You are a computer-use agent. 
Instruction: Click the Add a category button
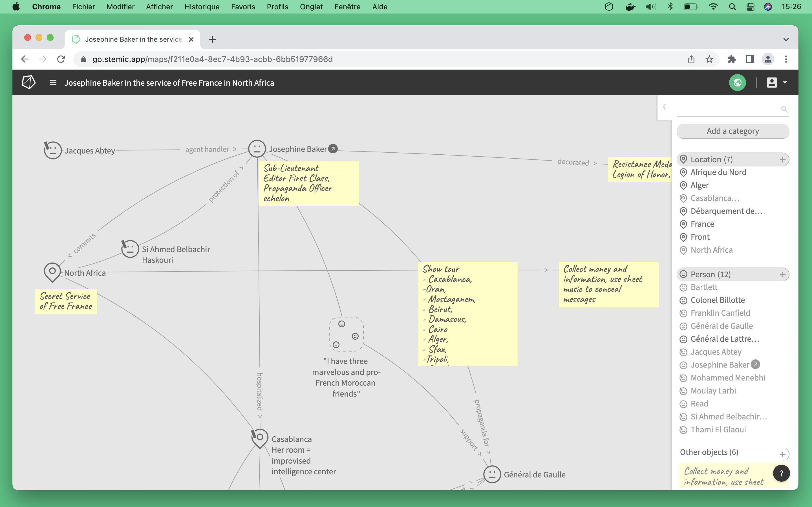(732, 131)
